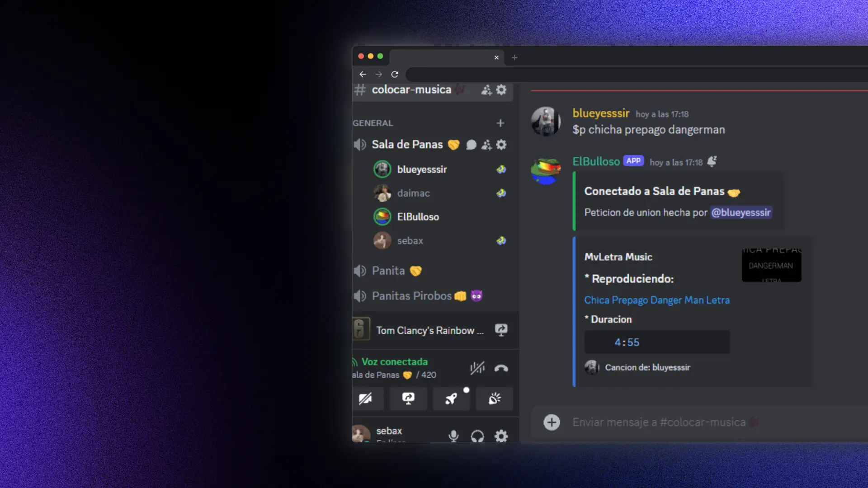Start an activity with rocket icon

(451, 399)
